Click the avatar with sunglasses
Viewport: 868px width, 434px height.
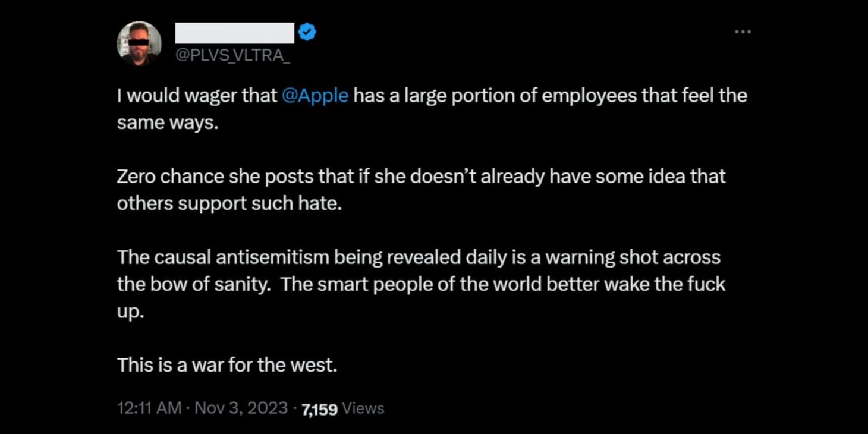pyautogui.click(x=139, y=42)
